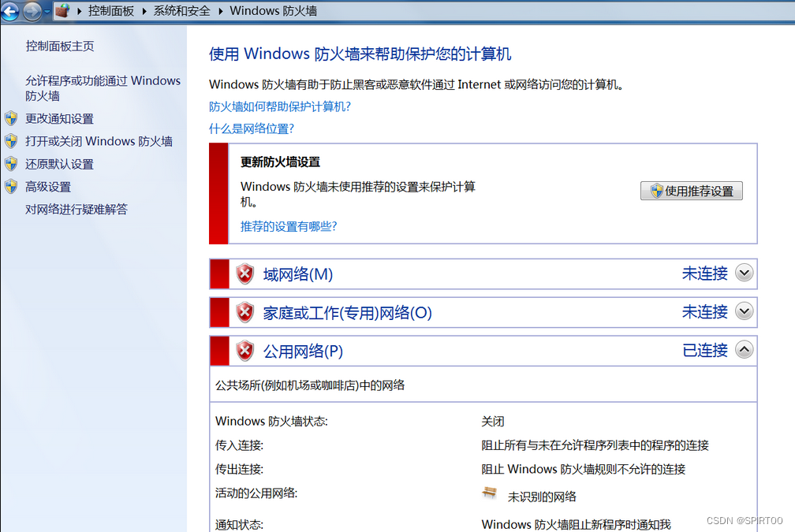Open 打开或关闭 Windows 防火墙 link
The image size is (795, 532).
click(x=99, y=141)
